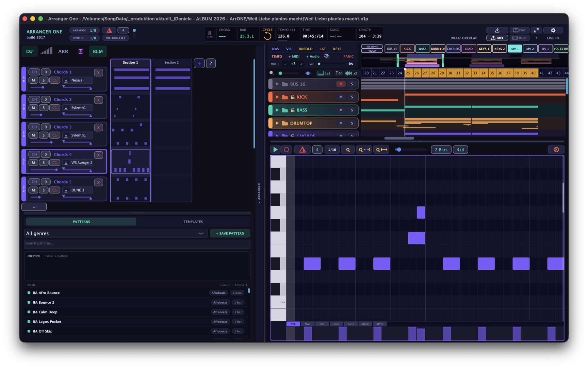Mute the BUS 16 folder track
The height and width of the screenshot is (368, 588).
[x=341, y=84]
